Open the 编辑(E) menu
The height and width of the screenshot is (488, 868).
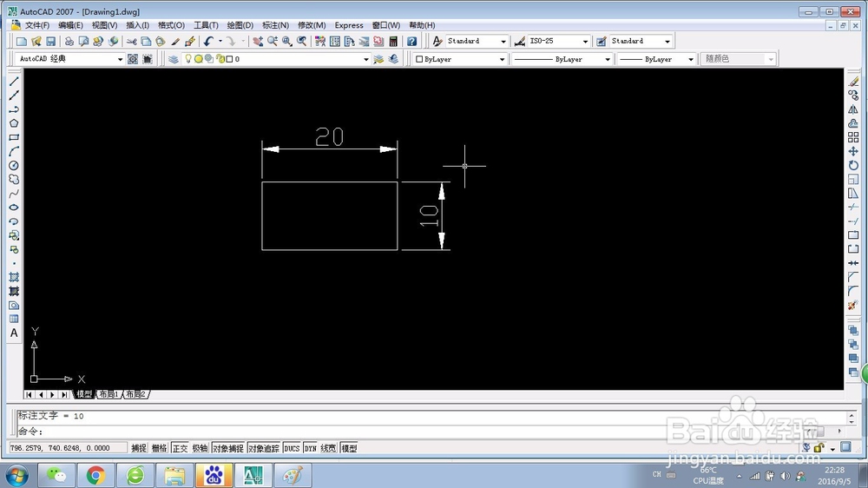point(70,25)
